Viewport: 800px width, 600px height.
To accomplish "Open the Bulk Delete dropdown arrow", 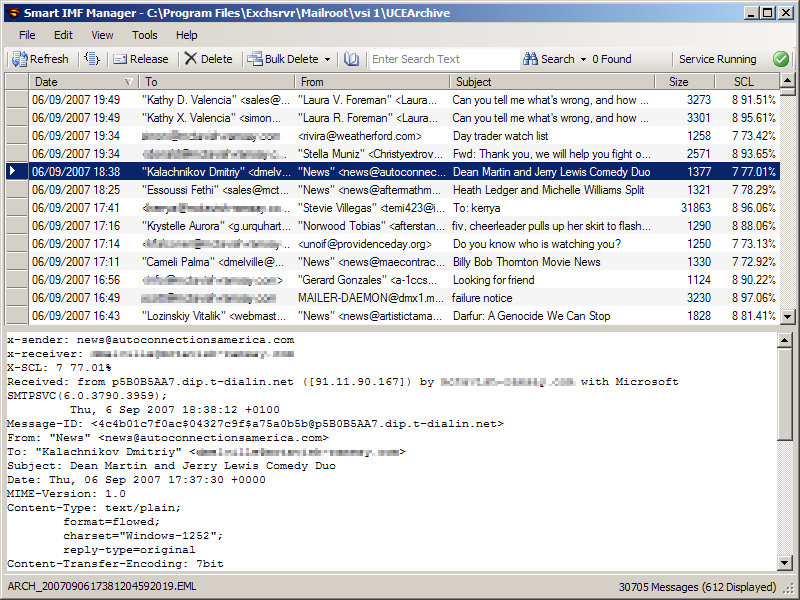I will (328, 60).
